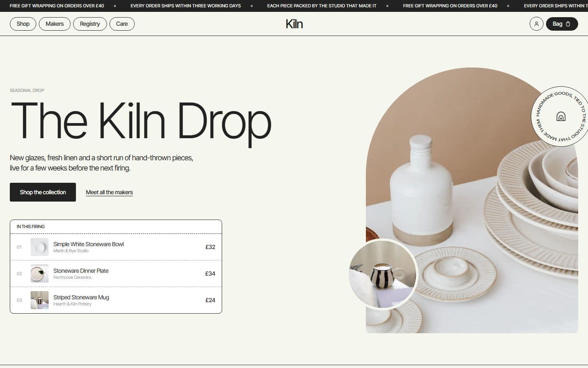588x368 pixels.
Task: Follow the Meet all the makers link
Action: [x=109, y=192]
